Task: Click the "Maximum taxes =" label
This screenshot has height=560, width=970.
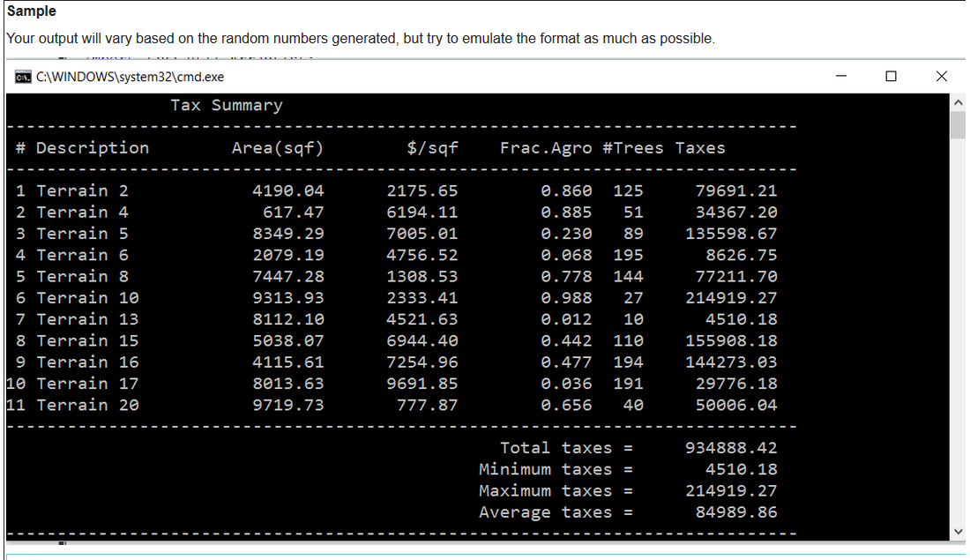Action: [x=556, y=490]
